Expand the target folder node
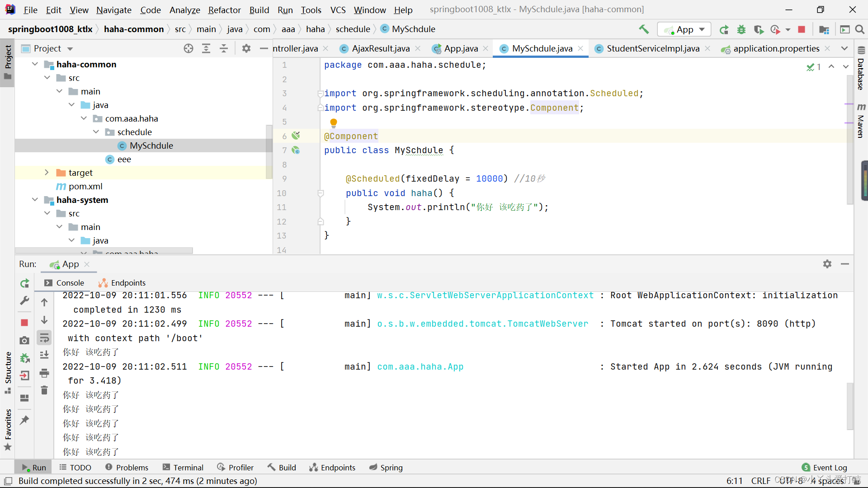Screen dimensions: 868x488 (x=47, y=173)
